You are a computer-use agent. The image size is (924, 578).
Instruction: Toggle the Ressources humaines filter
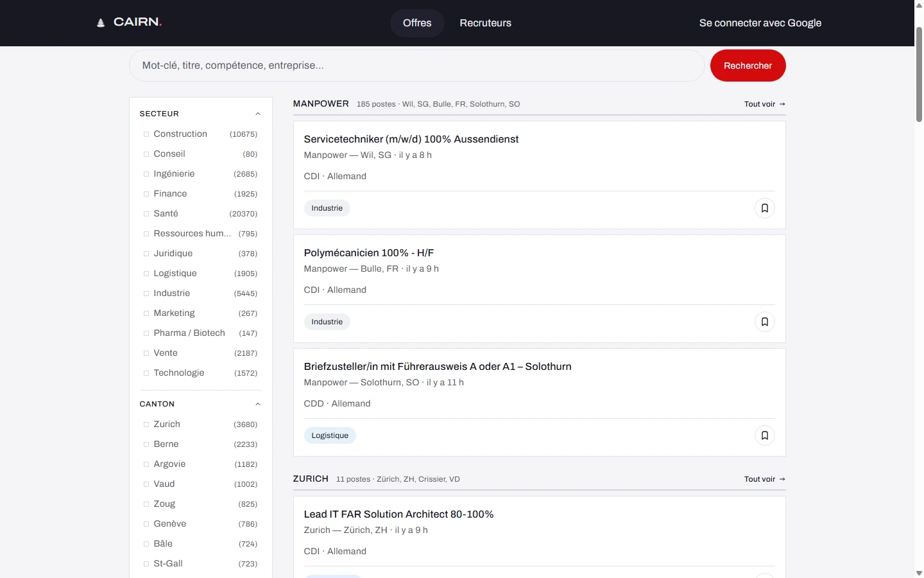click(146, 234)
